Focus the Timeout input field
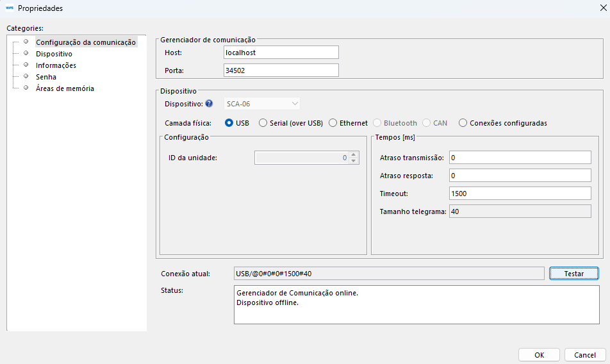Viewport: 610px width, 364px height. point(519,194)
